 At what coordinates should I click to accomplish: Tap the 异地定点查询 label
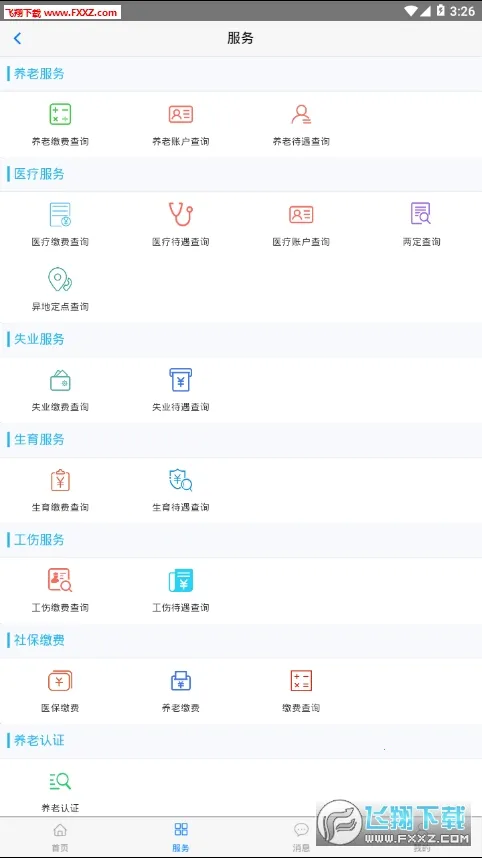60,307
